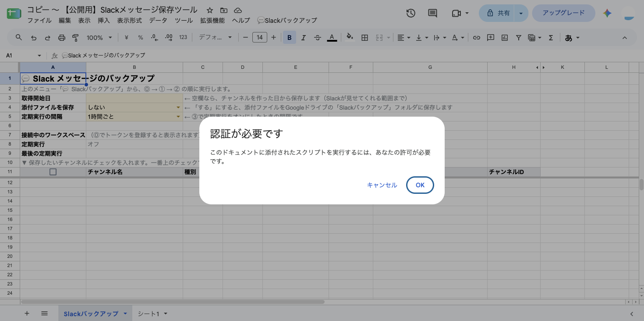Click the insert link icon
The width and height of the screenshot is (644, 321).
pyautogui.click(x=477, y=38)
